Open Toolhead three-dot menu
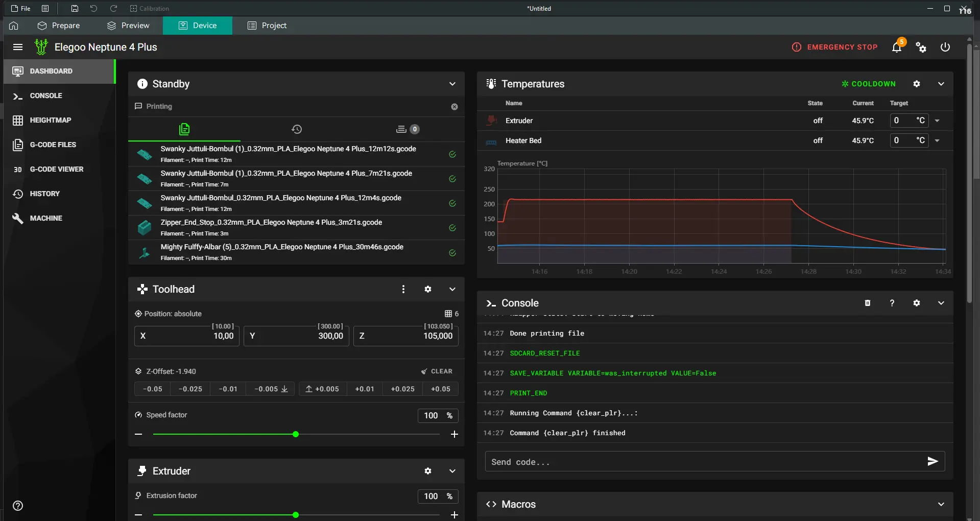Screen dimensions: 980x521 (x=403, y=289)
